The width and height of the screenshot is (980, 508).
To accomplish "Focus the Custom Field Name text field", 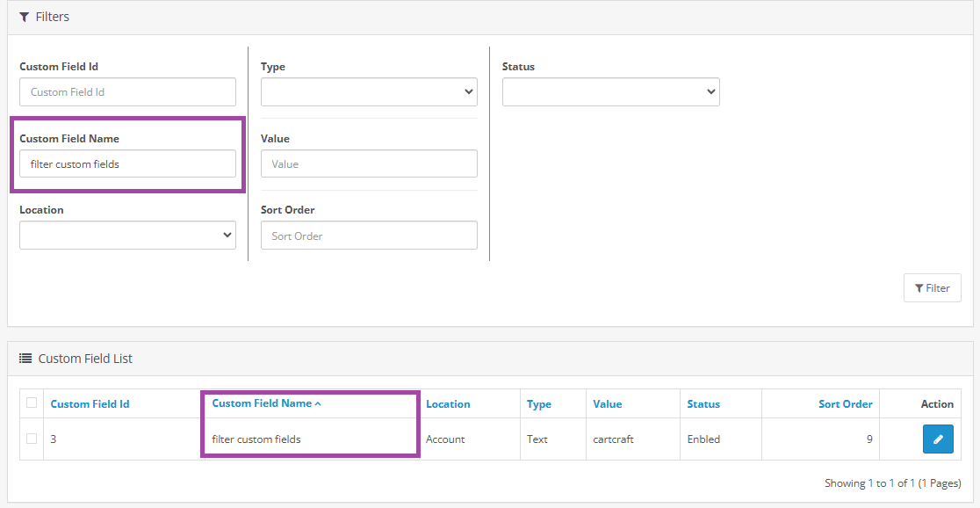I will [x=127, y=163].
